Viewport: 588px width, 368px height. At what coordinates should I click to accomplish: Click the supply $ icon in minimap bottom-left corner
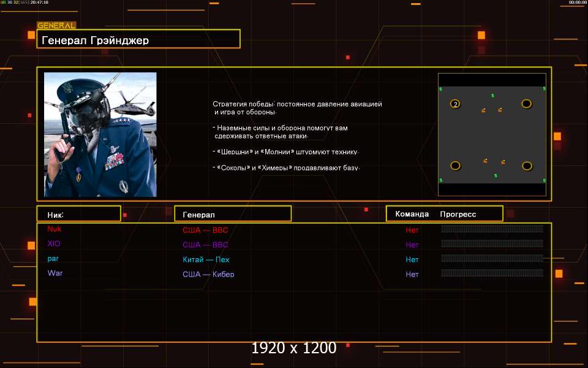440,180
